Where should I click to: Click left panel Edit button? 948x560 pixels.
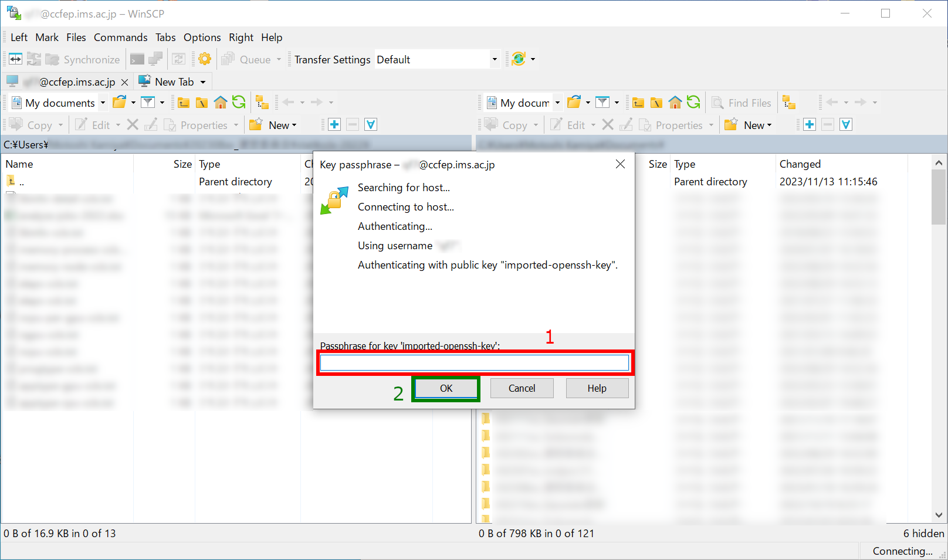pos(97,125)
